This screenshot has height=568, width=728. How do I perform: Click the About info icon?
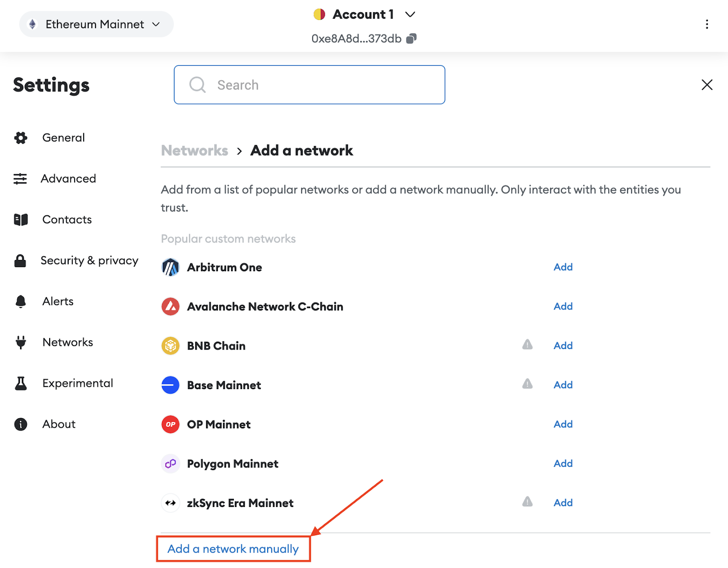pyautogui.click(x=20, y=424)
